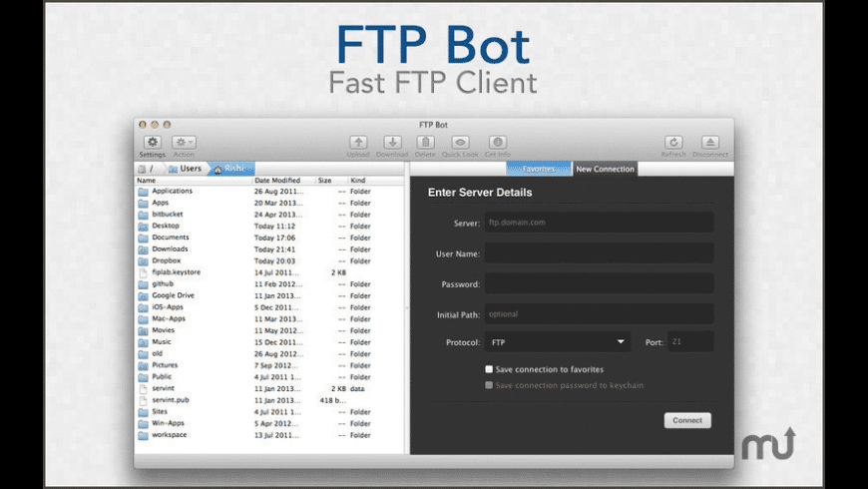Select the fiplab.keystore file icon
Image resolution: width=868 pixels, height=489 pixels.
pyautogui.click(x=143, y=273)
